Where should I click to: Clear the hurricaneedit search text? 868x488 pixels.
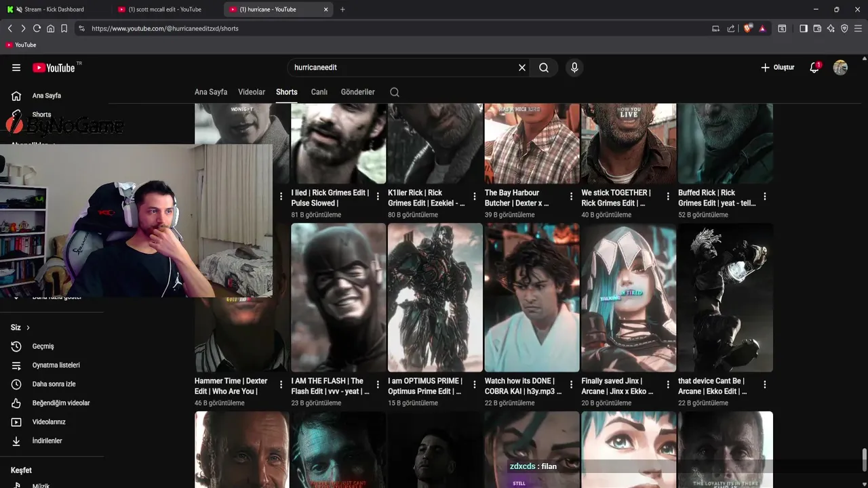[522, 68]
